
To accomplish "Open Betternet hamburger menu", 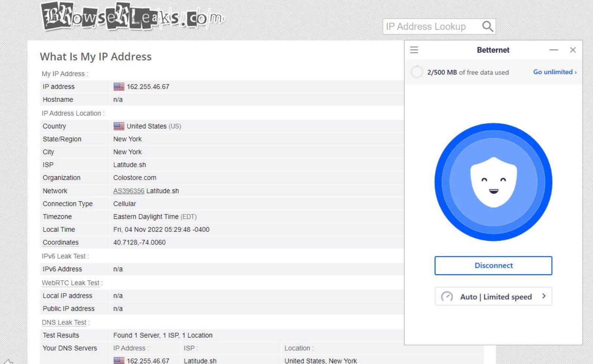I will (414, 50).
